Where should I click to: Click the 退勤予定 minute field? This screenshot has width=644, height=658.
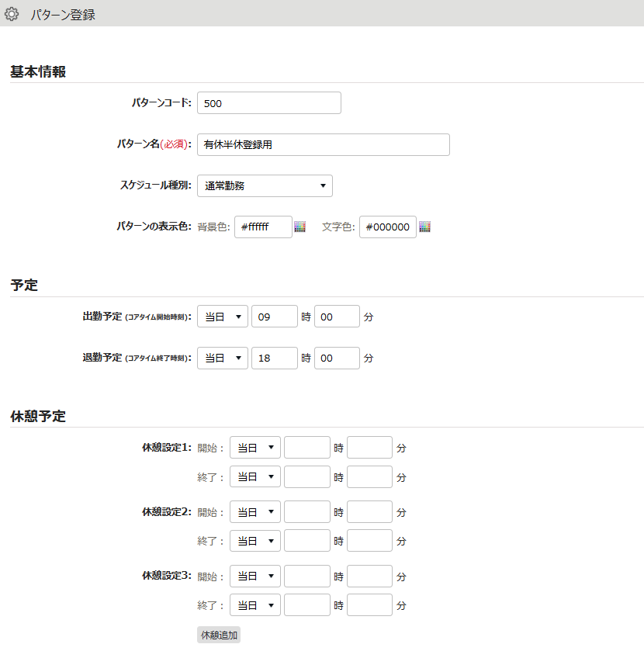[337, 358]
